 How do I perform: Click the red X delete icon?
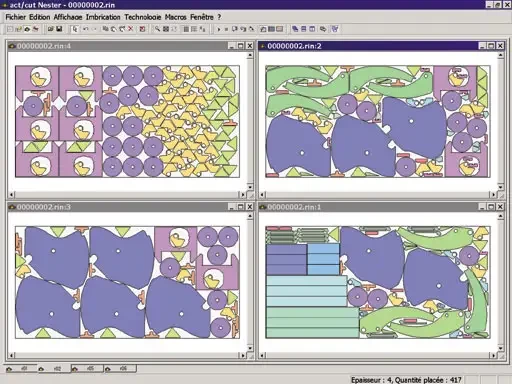[x=130, y=29]
